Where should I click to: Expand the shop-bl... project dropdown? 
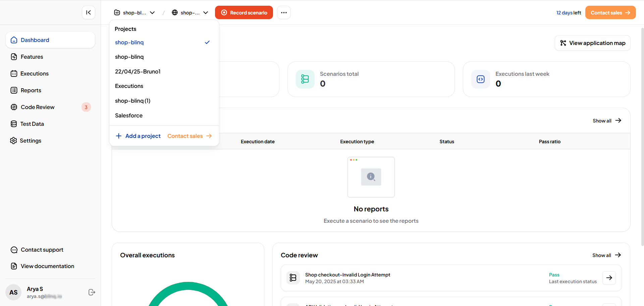(135, 12)
